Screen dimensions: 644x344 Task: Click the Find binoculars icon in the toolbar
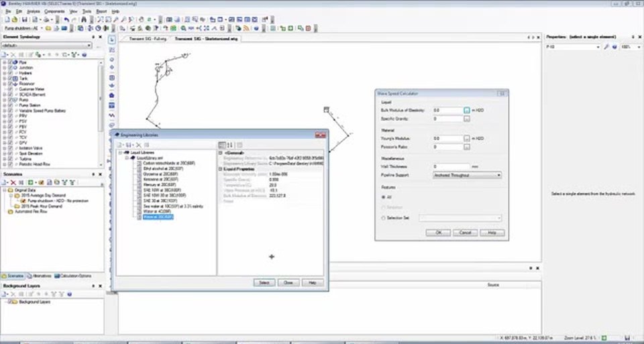tap(84, 19)
